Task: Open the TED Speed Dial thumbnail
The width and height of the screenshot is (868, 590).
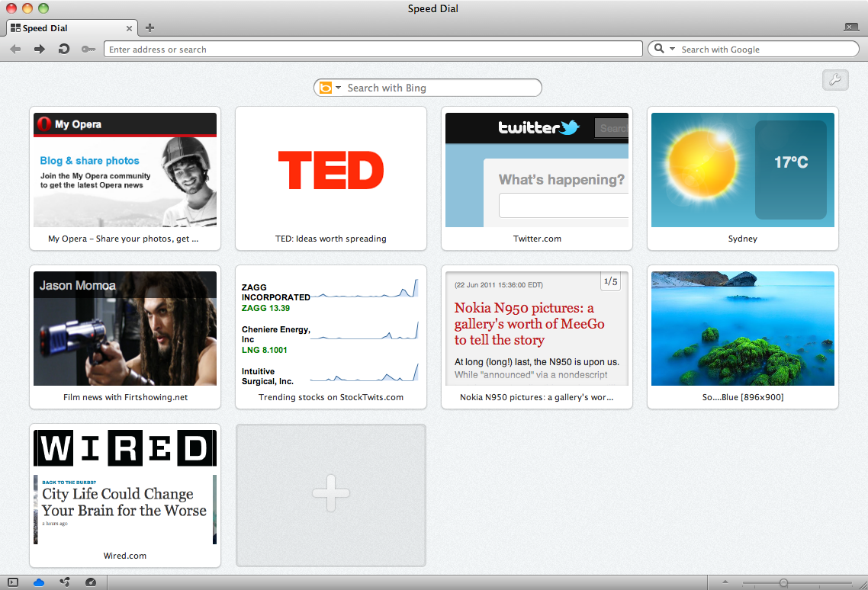Action: tap(331, 178)
